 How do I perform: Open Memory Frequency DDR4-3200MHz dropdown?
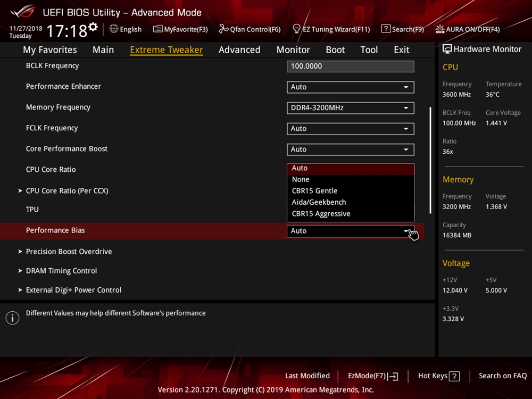click(x=351, y=108)
